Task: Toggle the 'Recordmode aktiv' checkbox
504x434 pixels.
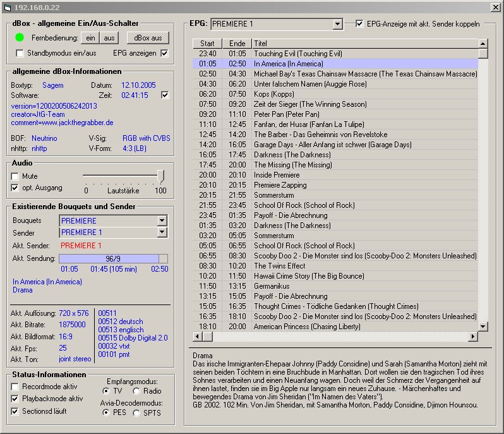Action: pos(15,387)
